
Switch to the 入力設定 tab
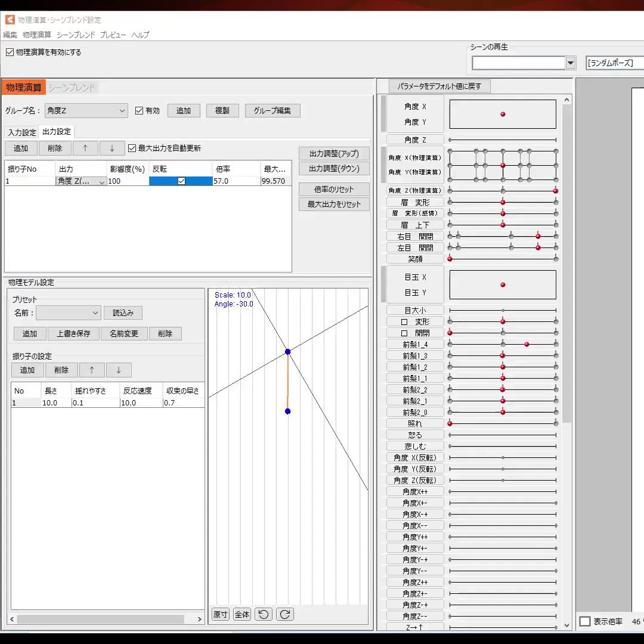tap(22, 132)
